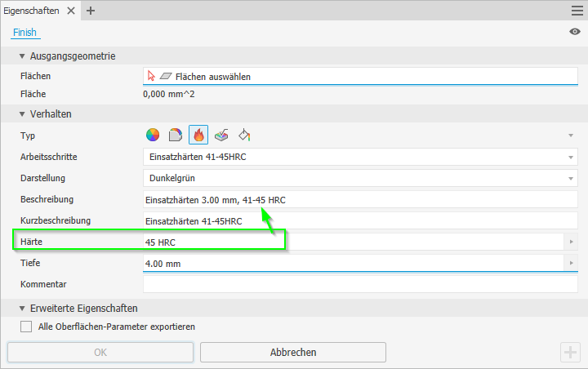
Task: Select the Surface Texture finish type icon
Action: pos(221,135)
